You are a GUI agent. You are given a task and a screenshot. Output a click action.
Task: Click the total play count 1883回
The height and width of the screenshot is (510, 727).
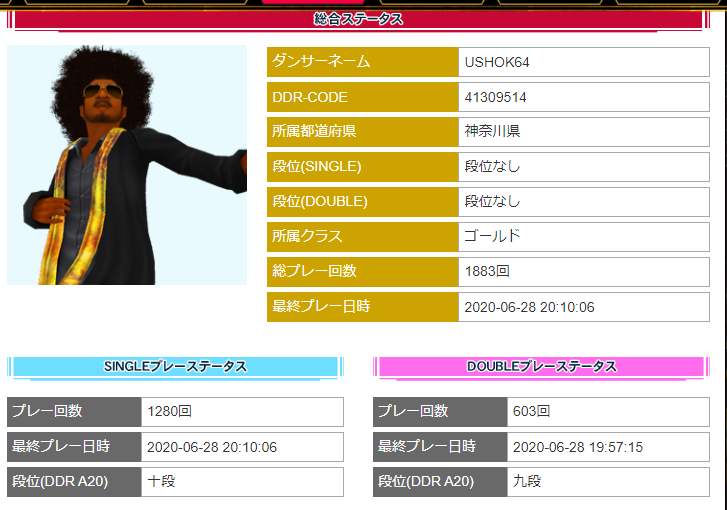487,271
